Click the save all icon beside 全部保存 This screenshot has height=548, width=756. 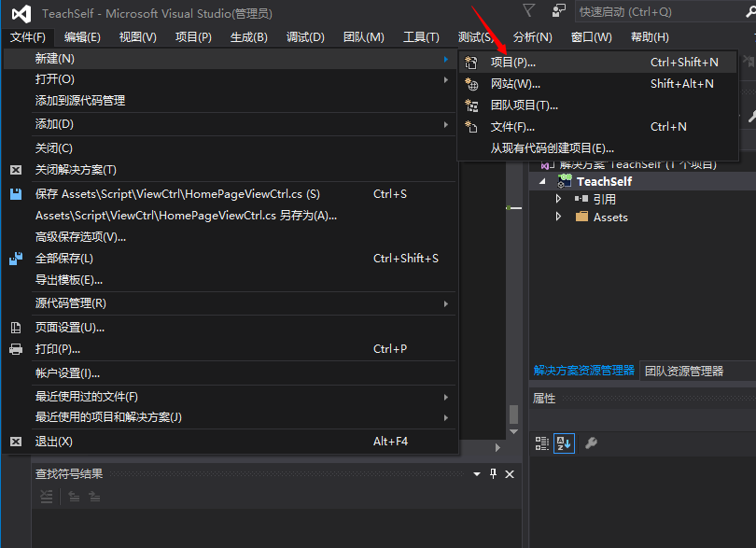16,259
